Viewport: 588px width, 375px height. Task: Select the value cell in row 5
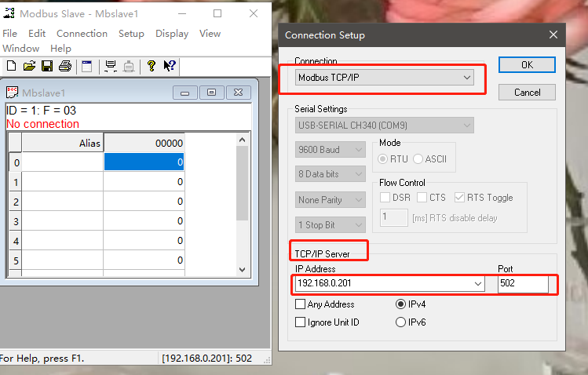click(x=144, y=260)
